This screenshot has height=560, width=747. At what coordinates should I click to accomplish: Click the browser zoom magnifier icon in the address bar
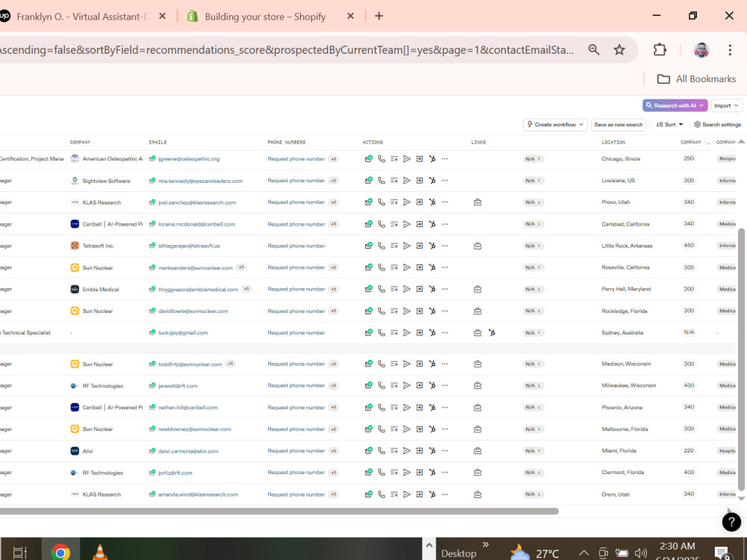point(594,49)
